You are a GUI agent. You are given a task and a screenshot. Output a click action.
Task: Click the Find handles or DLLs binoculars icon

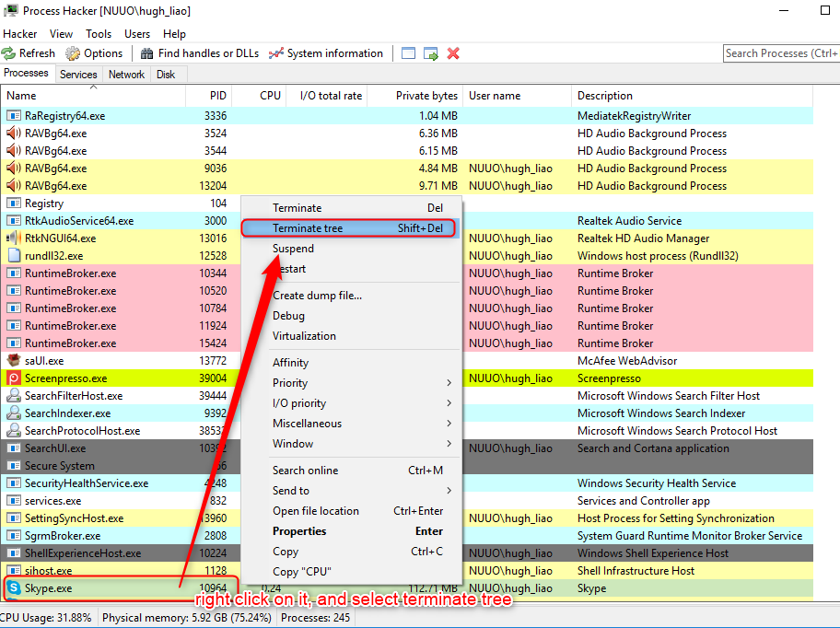coord(146,53)
